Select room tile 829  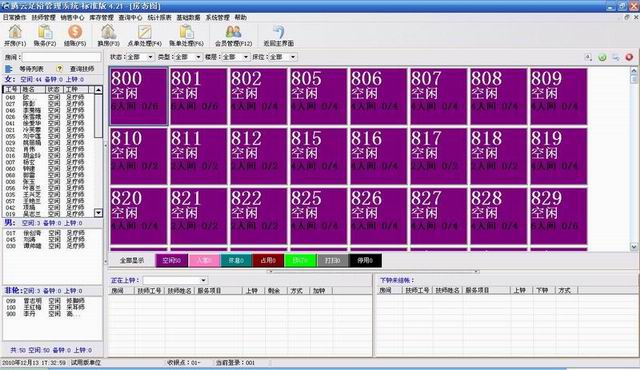(x=558, y=216)
